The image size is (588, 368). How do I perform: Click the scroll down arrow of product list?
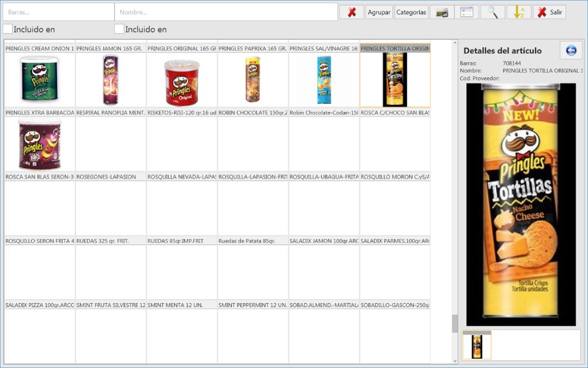[x=455, y=360]
